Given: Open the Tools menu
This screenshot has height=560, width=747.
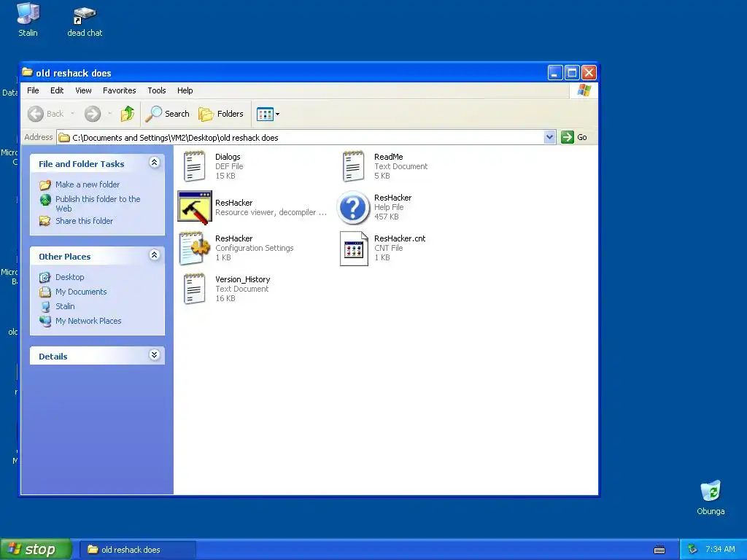Looking at the screenshot, I should tap(157, 90).
